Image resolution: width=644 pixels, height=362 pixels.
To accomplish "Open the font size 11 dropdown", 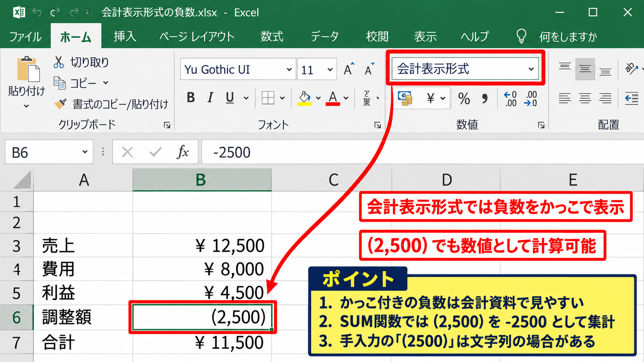I will (x=330, y=70).
